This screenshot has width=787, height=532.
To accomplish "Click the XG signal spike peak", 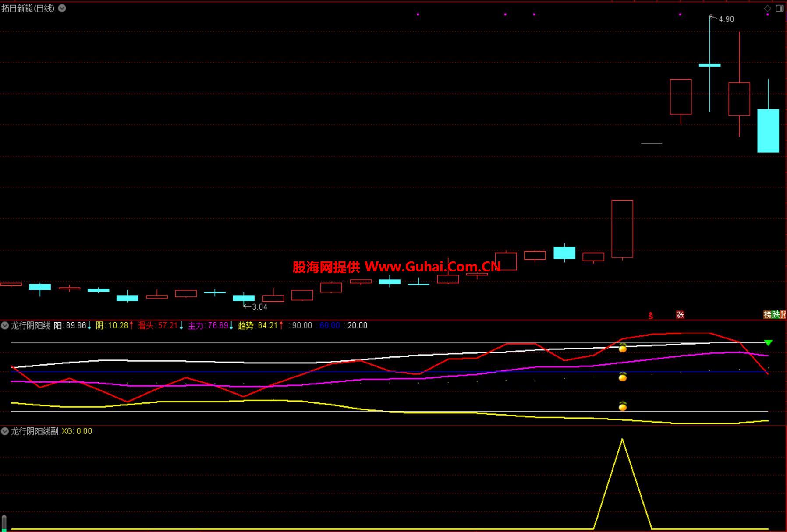I will point(622,439).
